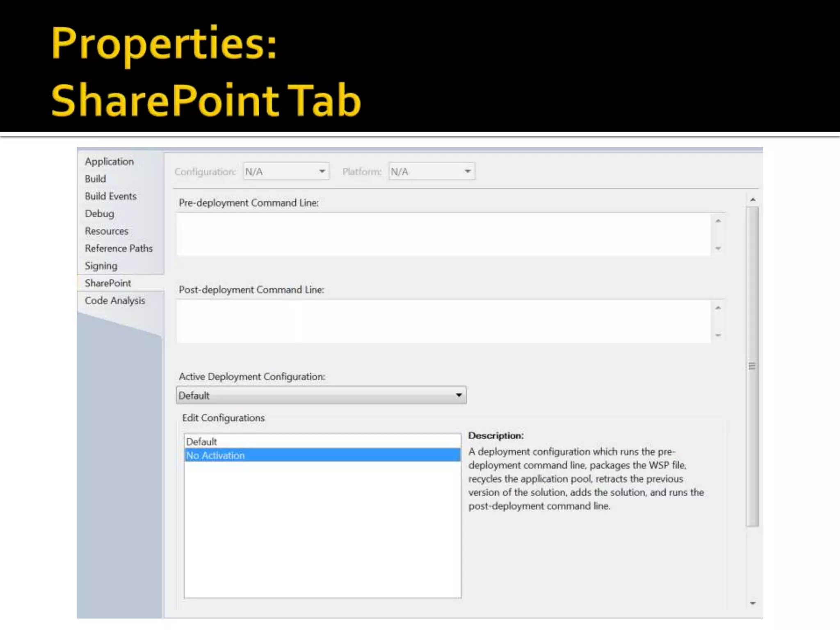Switch to the Signing tab
Image resolution: width=840 pixels, height=630 pixels.
tap(101, 266)
